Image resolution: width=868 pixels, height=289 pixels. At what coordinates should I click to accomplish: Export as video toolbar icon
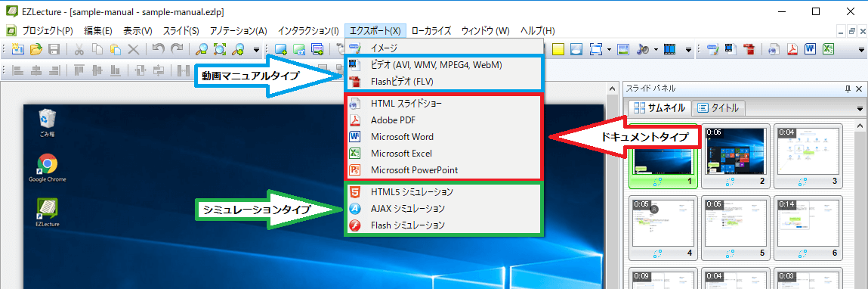(731, 49)
